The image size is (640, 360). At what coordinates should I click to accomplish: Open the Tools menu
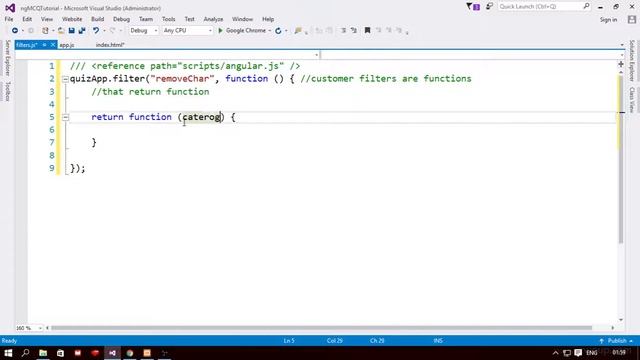(168, 19)
